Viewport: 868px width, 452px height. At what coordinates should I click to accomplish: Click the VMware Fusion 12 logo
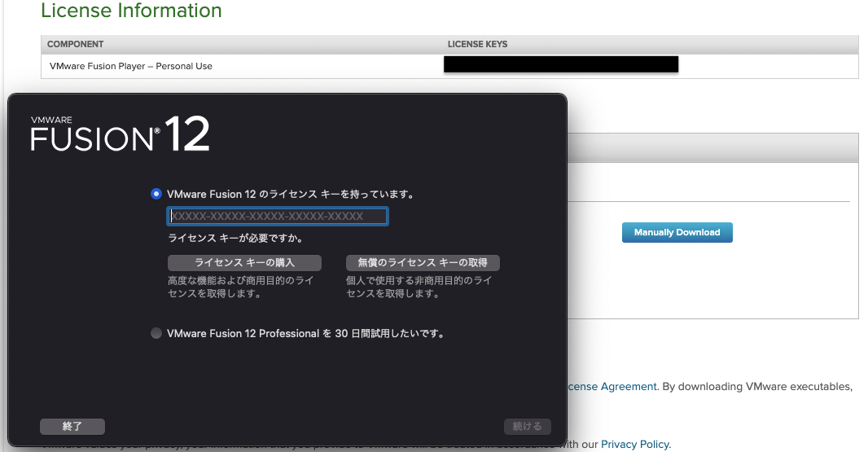point(121,134)
